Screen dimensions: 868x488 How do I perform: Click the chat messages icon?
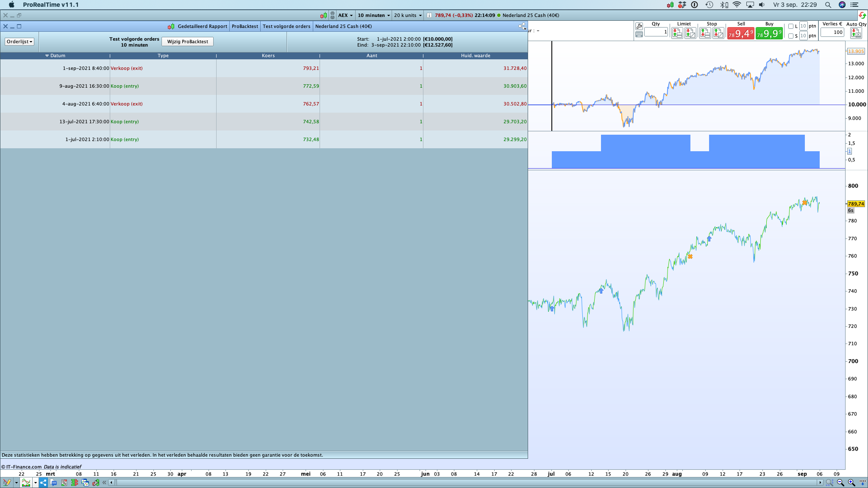click(54, 482)
